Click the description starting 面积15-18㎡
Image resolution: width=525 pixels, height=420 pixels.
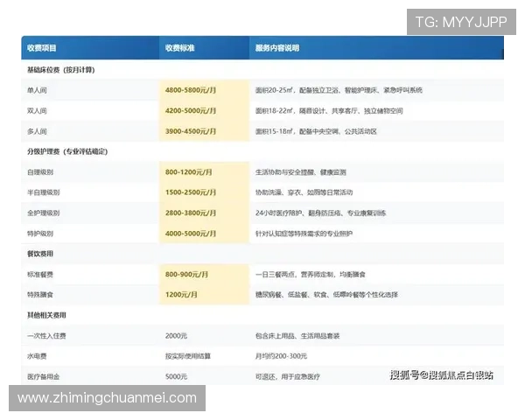(x=316, y=131)
